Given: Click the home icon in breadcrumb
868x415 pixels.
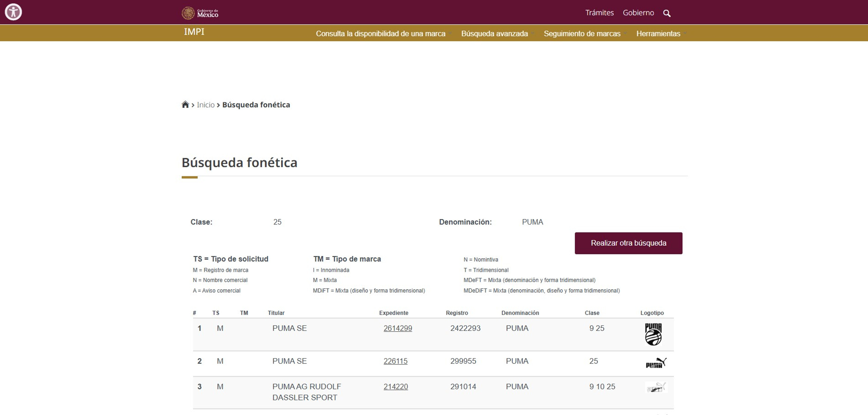Looking at the screenshot, I should pyautogui.click(x=185, y=104).
